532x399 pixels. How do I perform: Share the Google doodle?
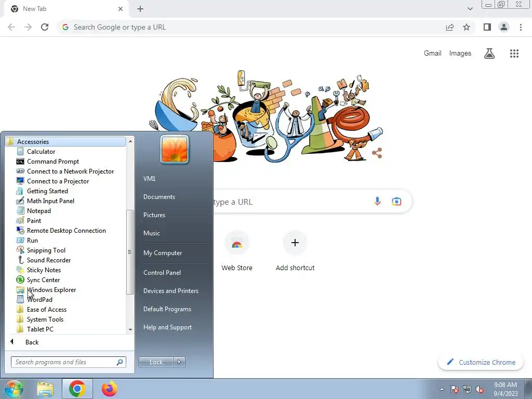(377, 153)
